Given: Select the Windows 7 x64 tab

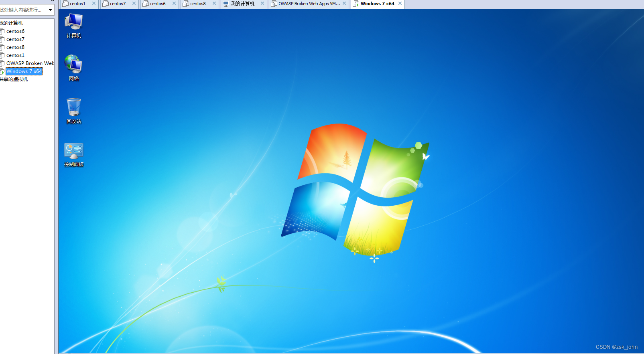Looking at the screenshot, I should (x=377, y=4).
